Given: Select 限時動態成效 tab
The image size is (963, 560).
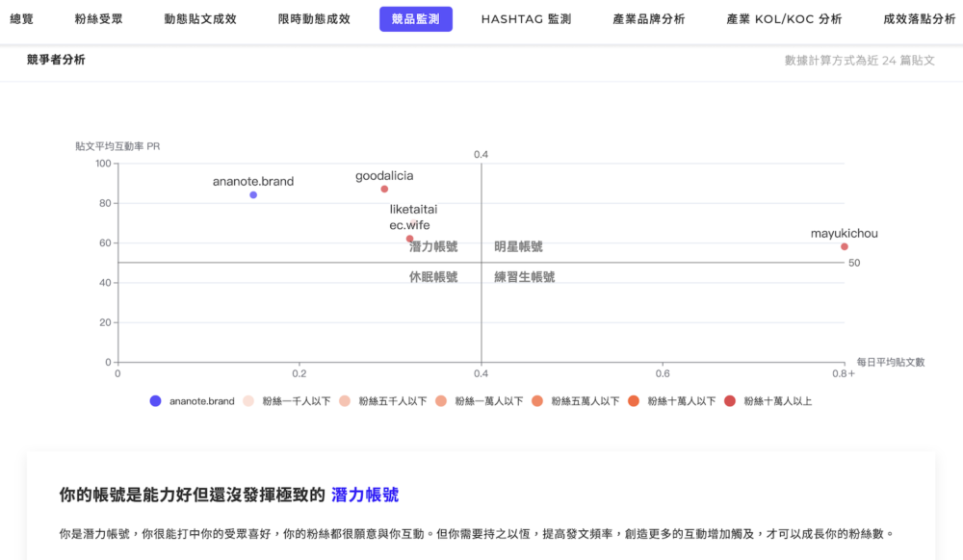Looking at the screenshot, I should [314, 19].
